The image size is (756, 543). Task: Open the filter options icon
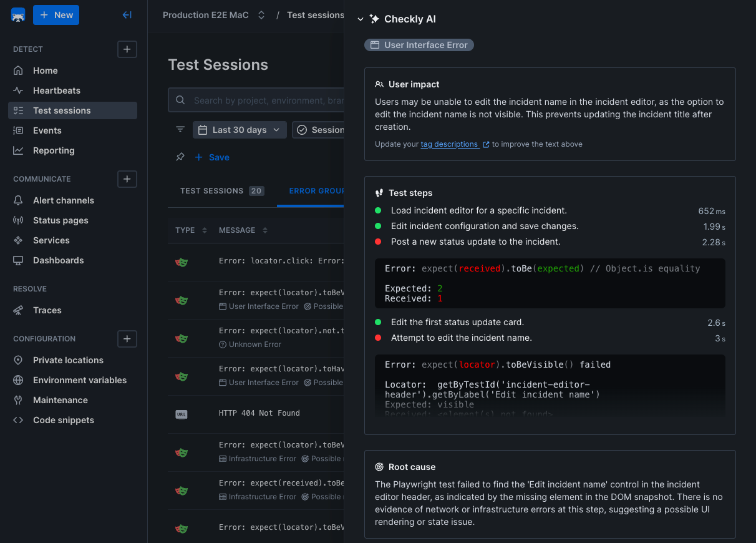pos(180,130)
